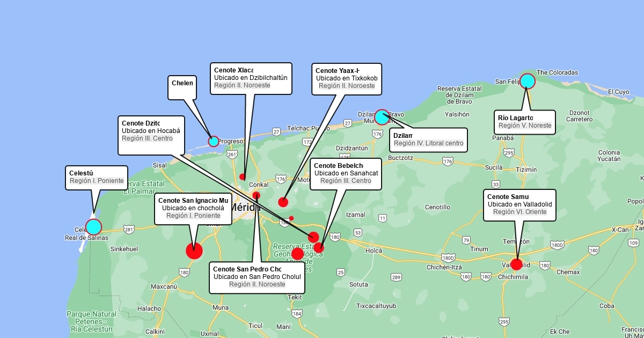Click the Río Lagartos Región V label box

pyautogui.click(x=524, y=122)
